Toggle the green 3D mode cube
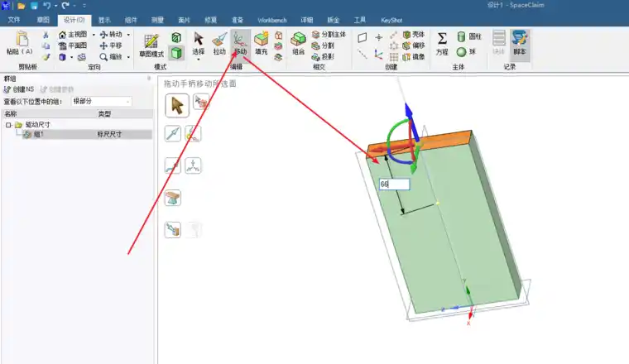The image size is (629, 364). [x=176, y=53]
